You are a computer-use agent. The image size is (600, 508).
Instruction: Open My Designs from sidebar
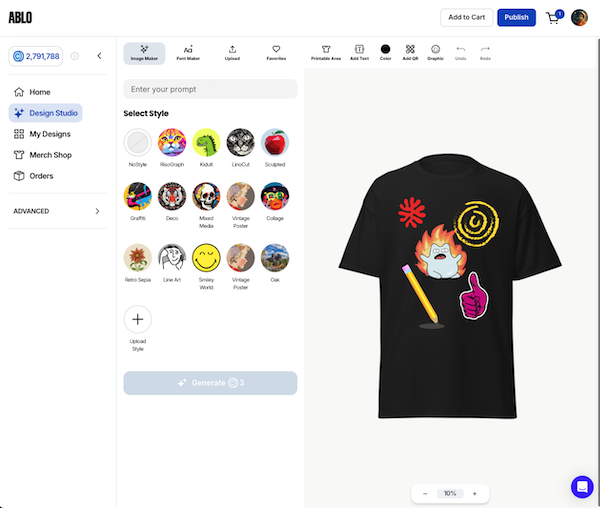pyautogui.click(x=49, y=134)
